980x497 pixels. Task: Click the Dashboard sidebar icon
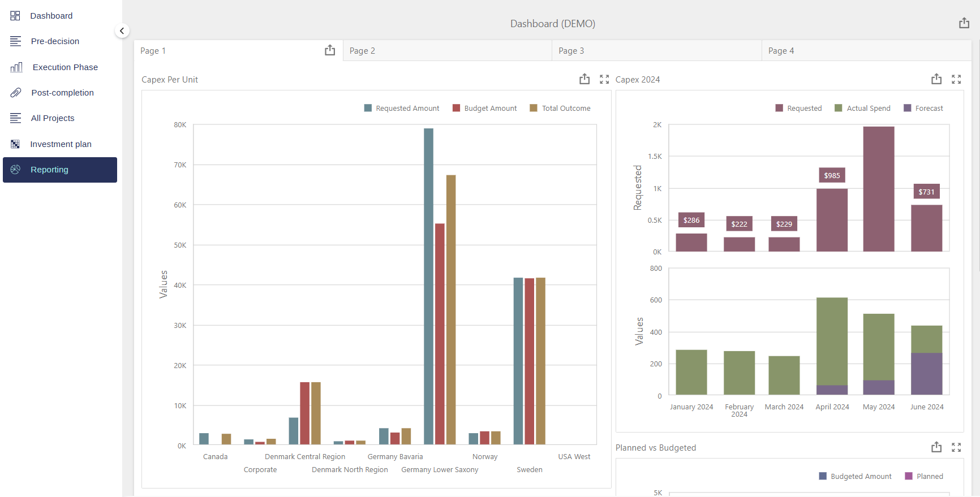[x=15, y=16]
